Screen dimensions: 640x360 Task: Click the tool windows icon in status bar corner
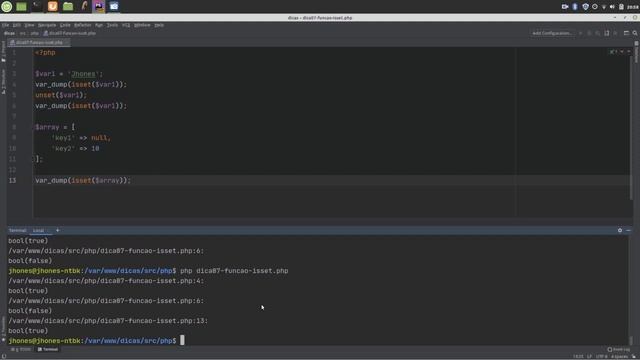pos(4,356)
